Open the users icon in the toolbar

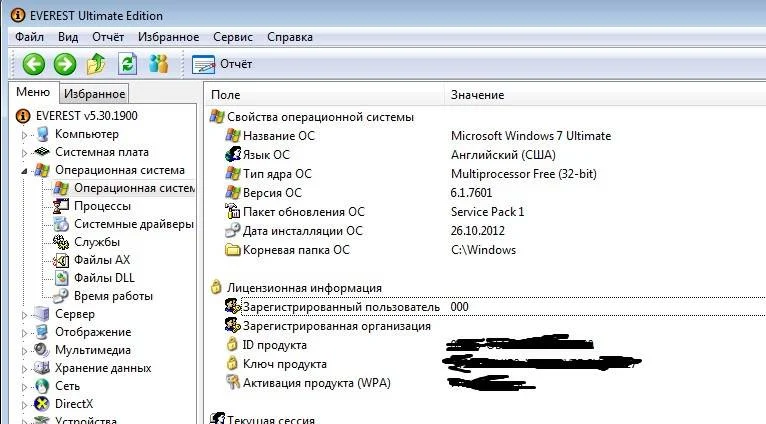(159, 64)
